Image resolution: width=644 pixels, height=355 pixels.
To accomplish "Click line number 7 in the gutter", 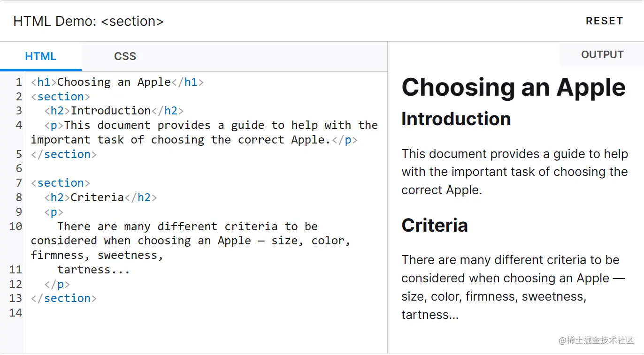I will (19, 183).
